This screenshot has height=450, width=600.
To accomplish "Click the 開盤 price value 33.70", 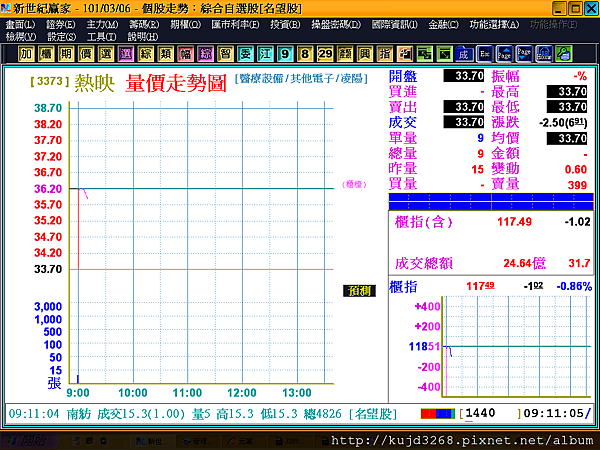I will 464,76.
